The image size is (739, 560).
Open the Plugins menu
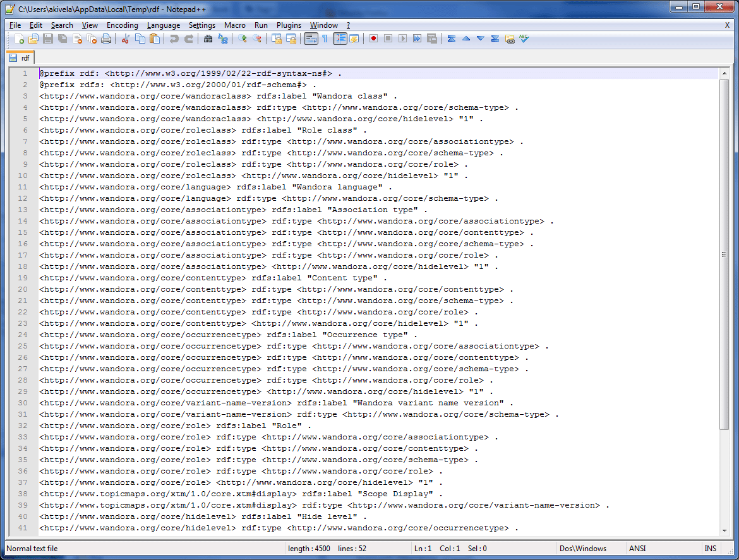click(x=289, y=25)
